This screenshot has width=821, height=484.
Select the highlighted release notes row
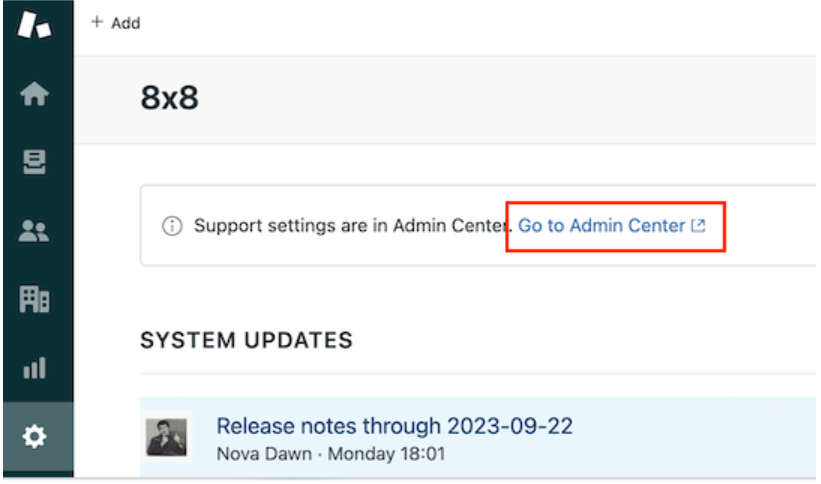650,438
